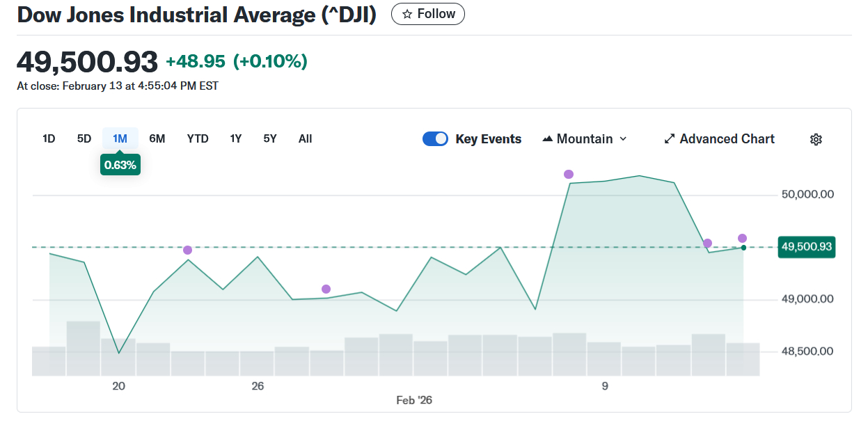
Task: Click the Advanced Chart expand arrows icon
Action: 670,139
